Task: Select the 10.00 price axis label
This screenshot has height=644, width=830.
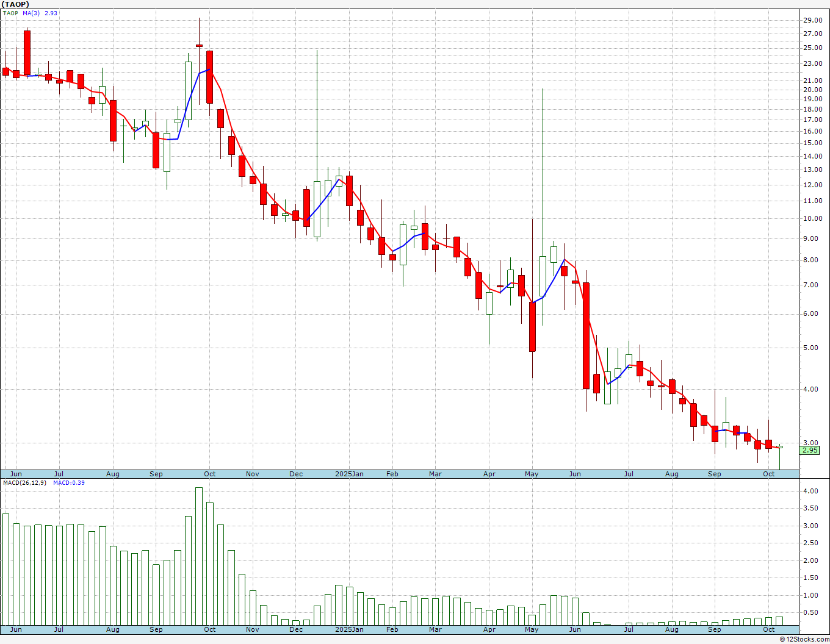Action: click(x=812, y=218)
